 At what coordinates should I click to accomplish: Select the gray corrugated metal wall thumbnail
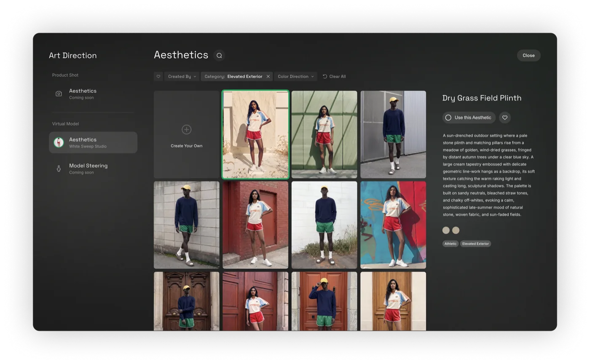[x=393, y=134]
